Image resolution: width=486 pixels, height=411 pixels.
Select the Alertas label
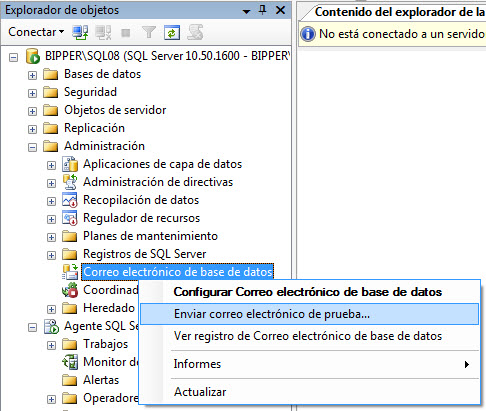(x=101, y=380)
